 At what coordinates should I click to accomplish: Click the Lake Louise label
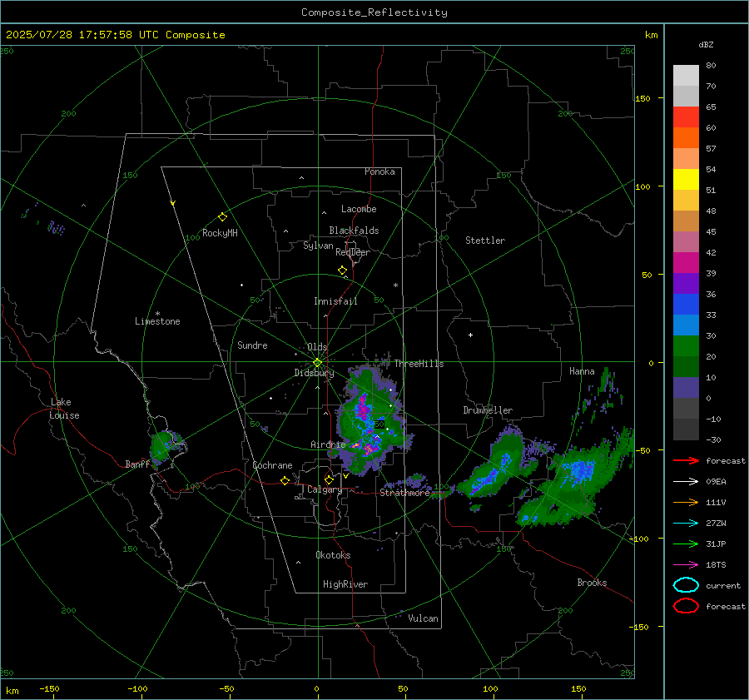[x=64, y=409]
